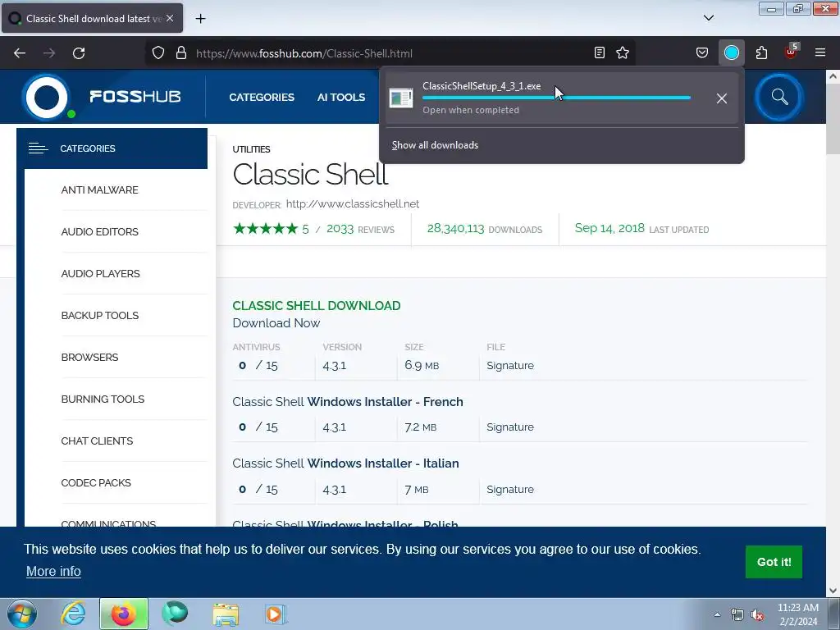
Task: Click the muted volume tray icon
Action: [757, 614]
